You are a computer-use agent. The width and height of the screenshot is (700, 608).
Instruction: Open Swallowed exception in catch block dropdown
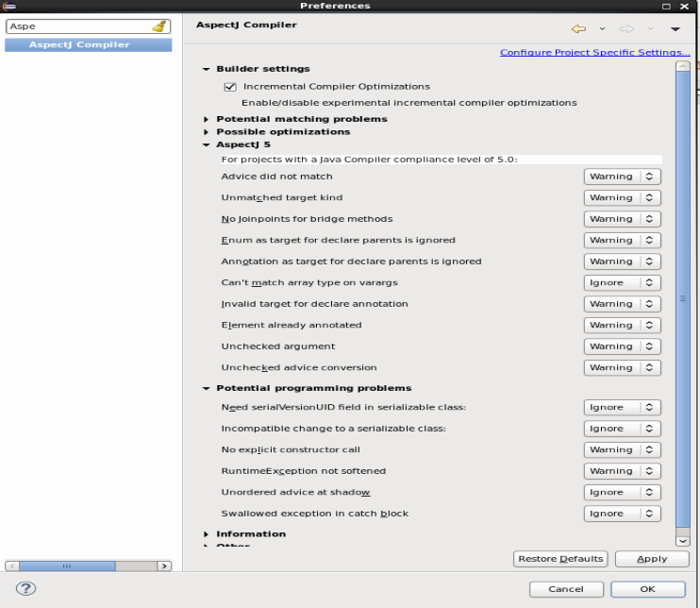[622, 514]
